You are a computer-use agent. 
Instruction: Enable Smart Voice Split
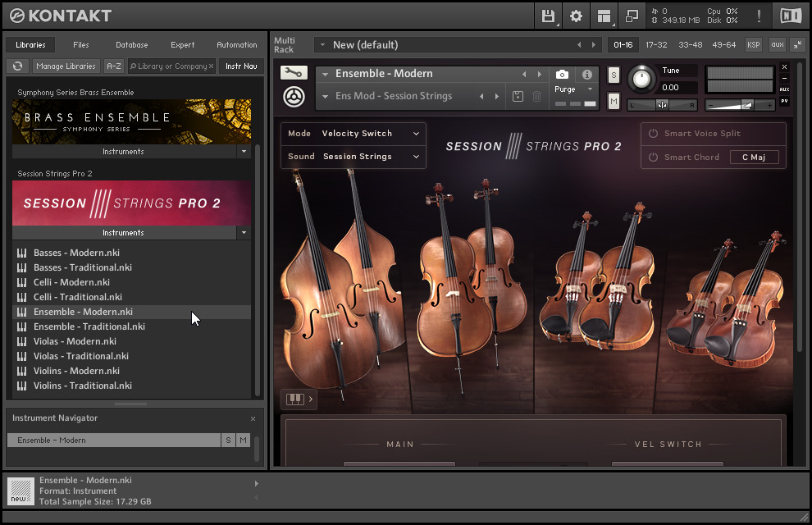pos(654,134)
